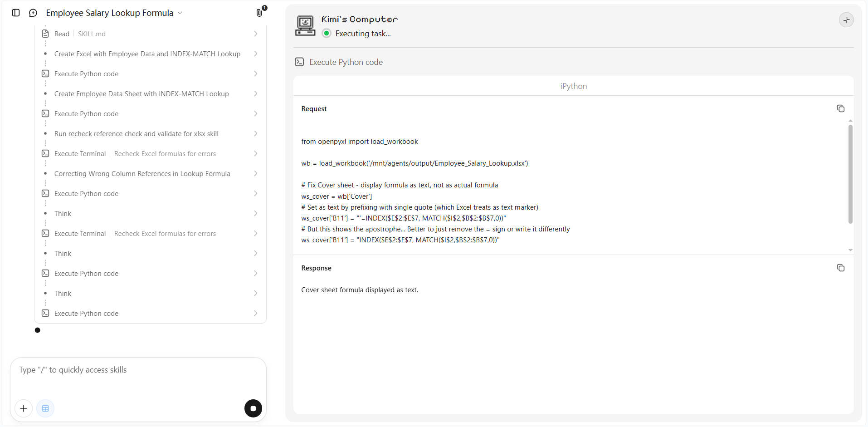
Task: Click the down arrow on the Request scrollbar
Action: pyautogui.click(x=850, y=250)
